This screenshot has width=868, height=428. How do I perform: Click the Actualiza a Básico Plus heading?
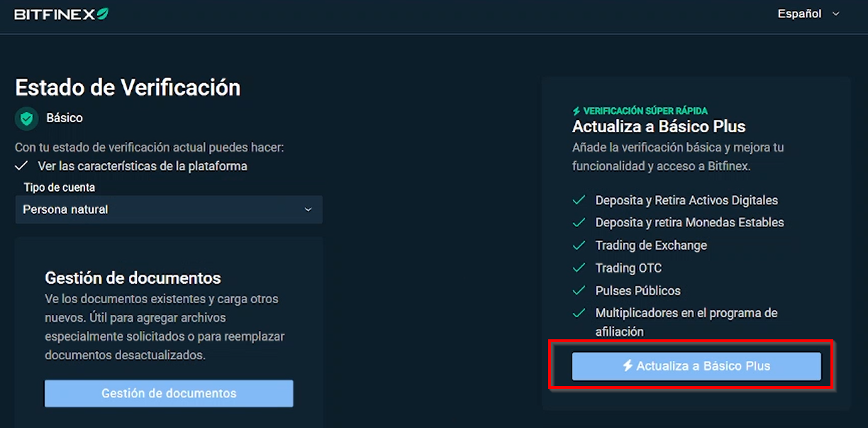[x=659, y=127]
